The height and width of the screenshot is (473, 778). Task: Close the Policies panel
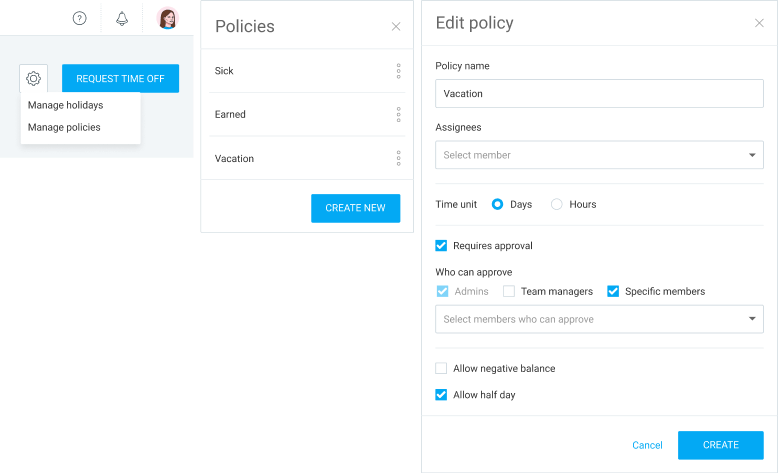click(396, 27)
